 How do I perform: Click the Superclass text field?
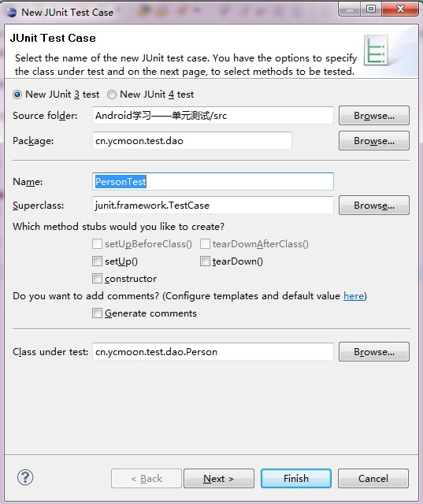213,205
